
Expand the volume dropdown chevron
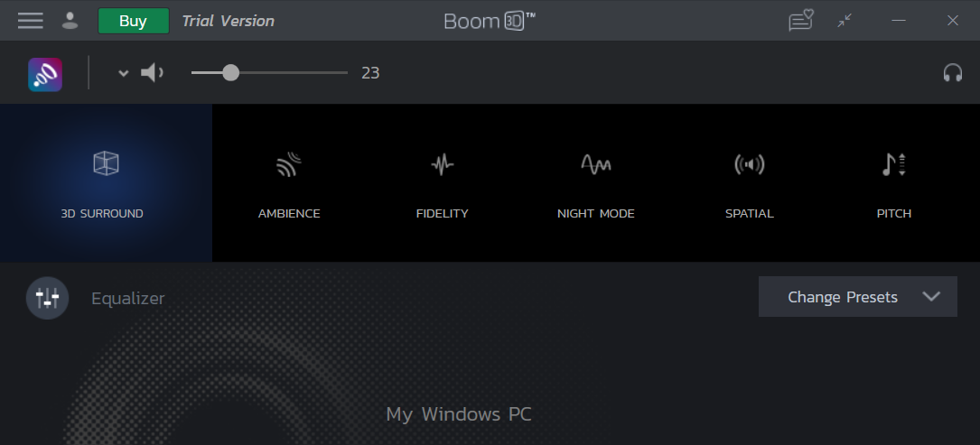coord(123,73)
